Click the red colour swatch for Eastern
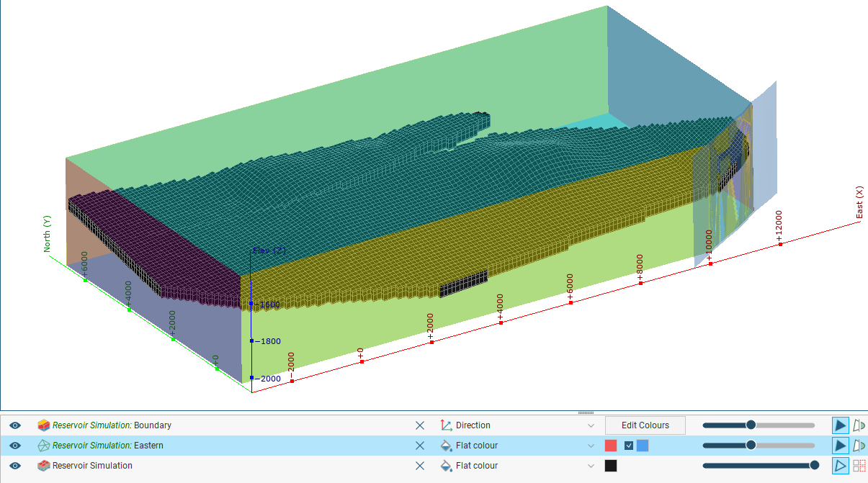Image resolution: width=868 pixels, height=483 pixels. pos(611,446)
